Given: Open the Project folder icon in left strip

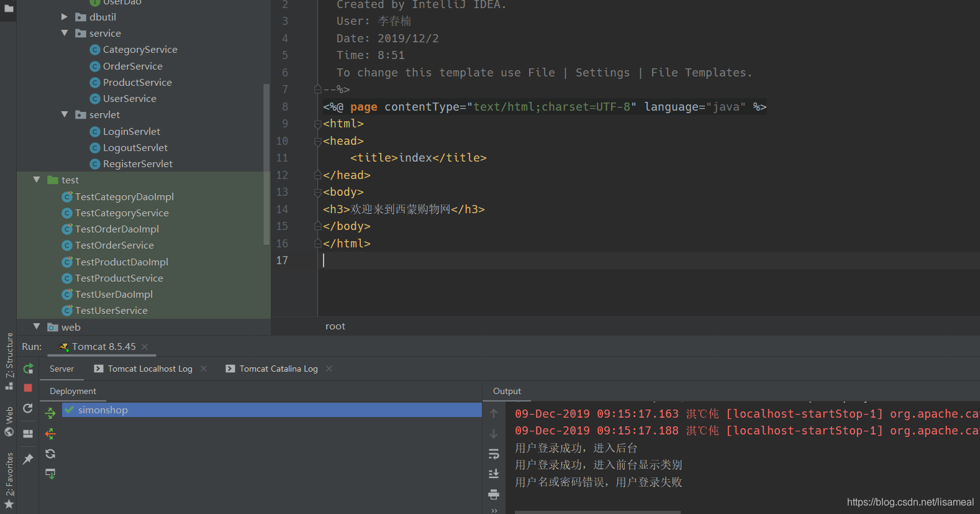Looking at the screenshot, I should tap(9, 9).
